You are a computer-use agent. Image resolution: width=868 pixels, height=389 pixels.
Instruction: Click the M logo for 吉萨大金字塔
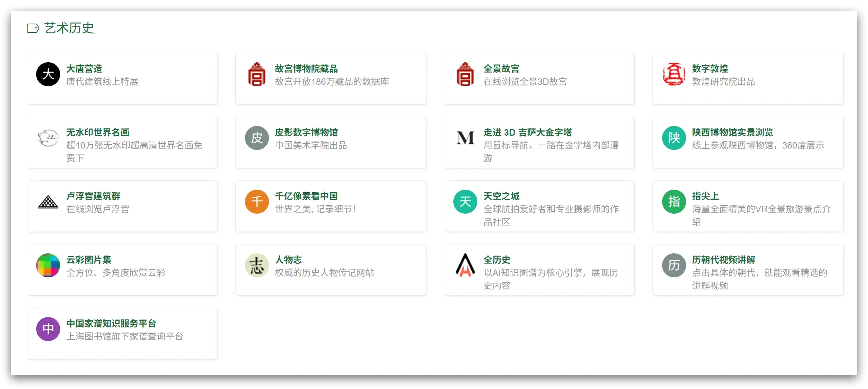coord(465,138)
